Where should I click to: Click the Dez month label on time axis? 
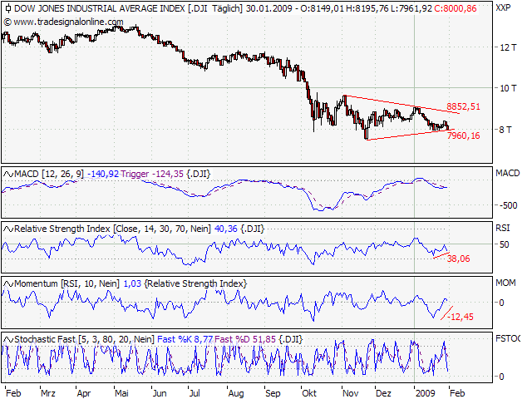click(383, 393)
